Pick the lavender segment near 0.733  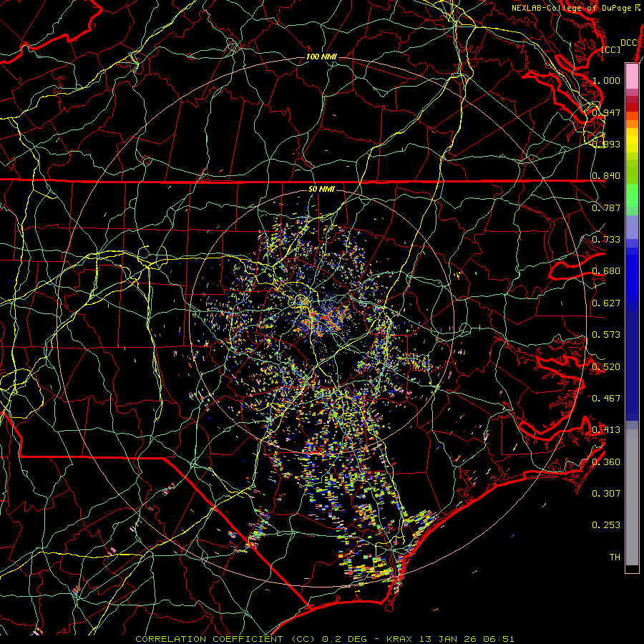pos(632,228)
